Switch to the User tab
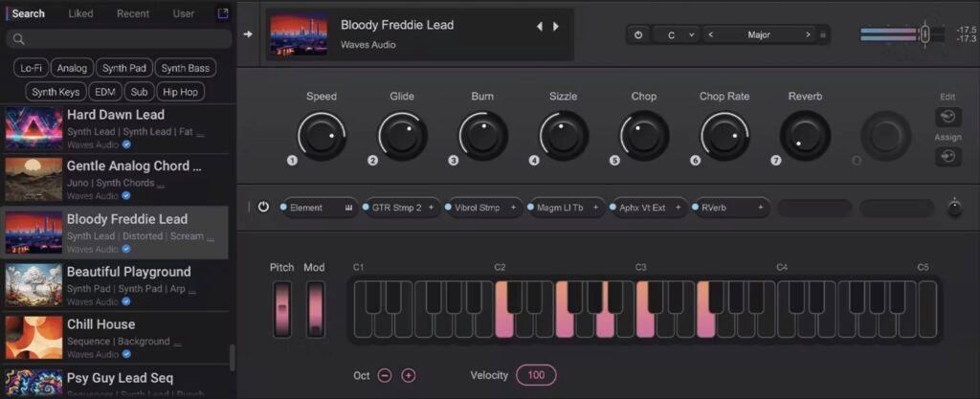This screenshot has width=980, height=399. [x=183, y=13]
